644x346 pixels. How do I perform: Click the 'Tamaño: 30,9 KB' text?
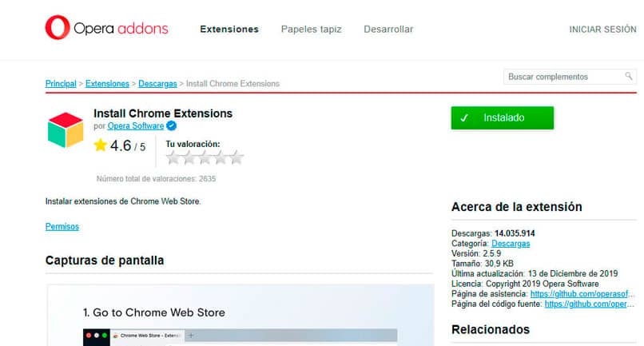[482, 264]
